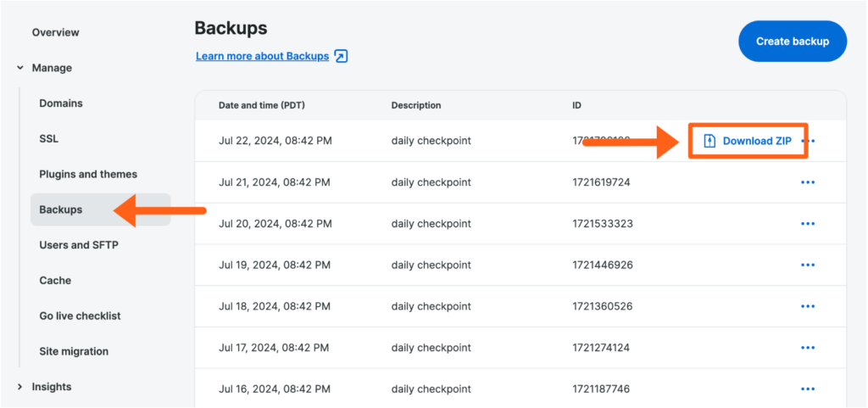The image size is (868, 408).
Task: Open three-dot menu for Jul 21 backup
Action: click(807, 182)
